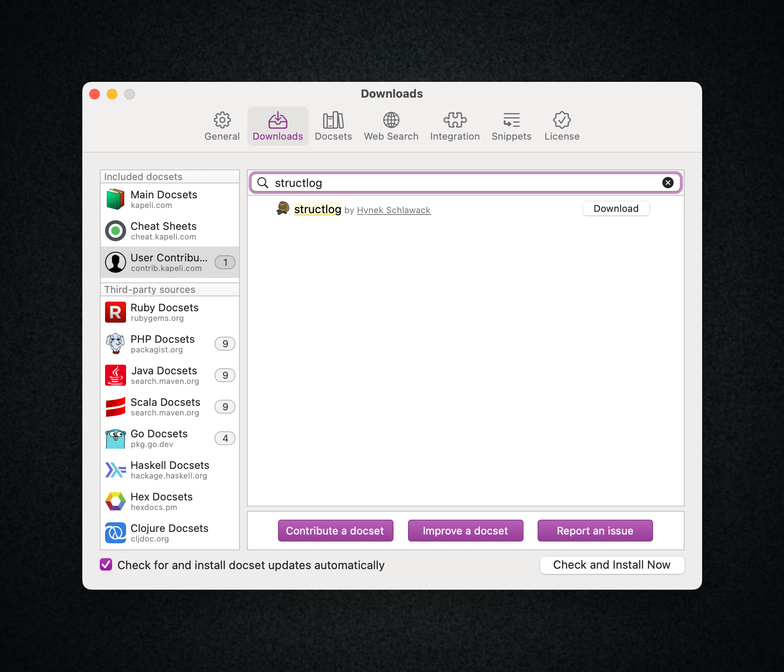
Task: Click the Cheat Sheets circle icon
Action: tap(116, 231)
